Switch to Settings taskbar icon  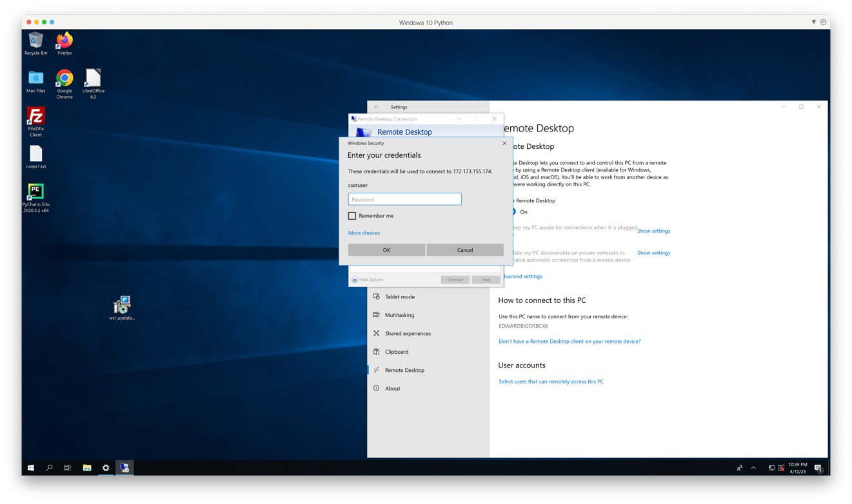point(106,468)
